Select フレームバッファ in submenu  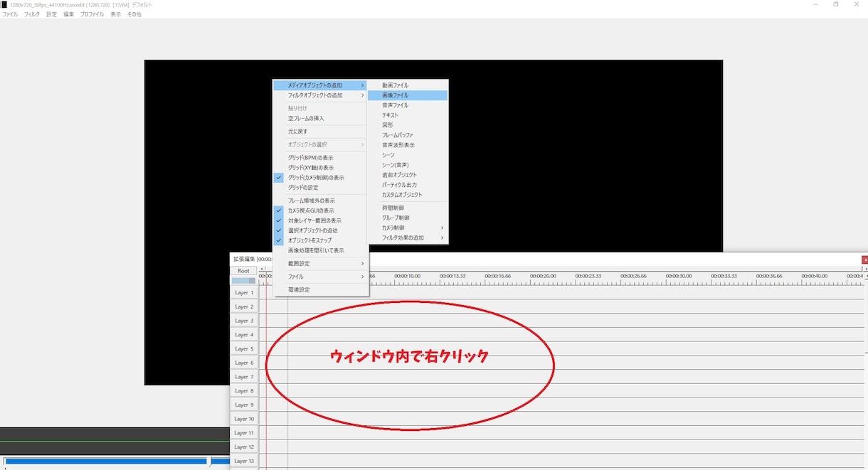coord(407,135)
